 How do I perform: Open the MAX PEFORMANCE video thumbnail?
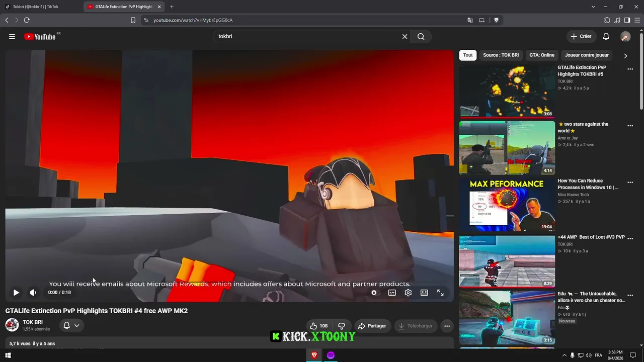[507, 205]
